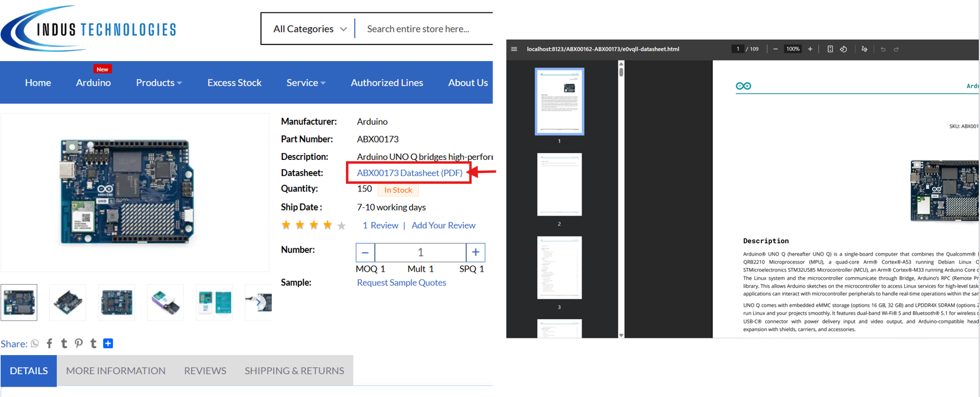Switch to the REVIEWS tab
This screenshot has height=397, width=980.
point(205,370)
